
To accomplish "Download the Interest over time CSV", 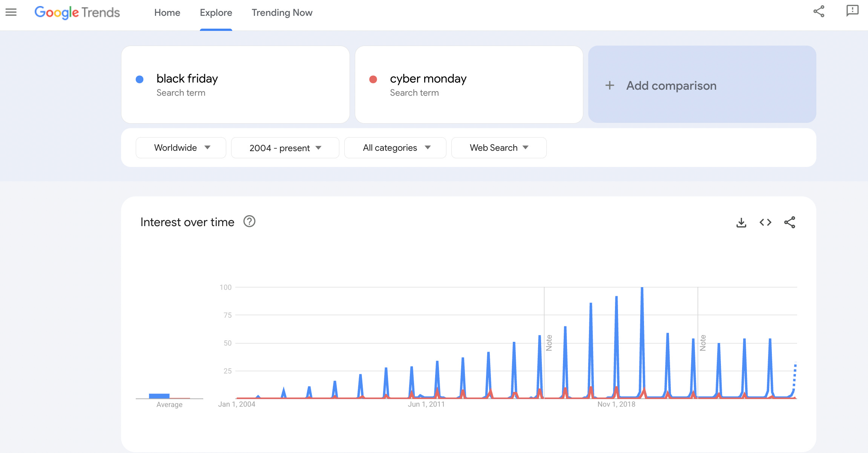I will click(741, 222).
